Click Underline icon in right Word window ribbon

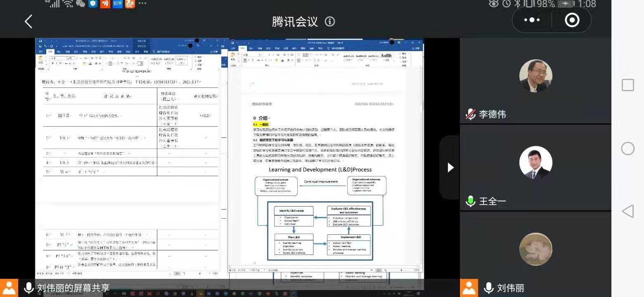tap(253, 60)
